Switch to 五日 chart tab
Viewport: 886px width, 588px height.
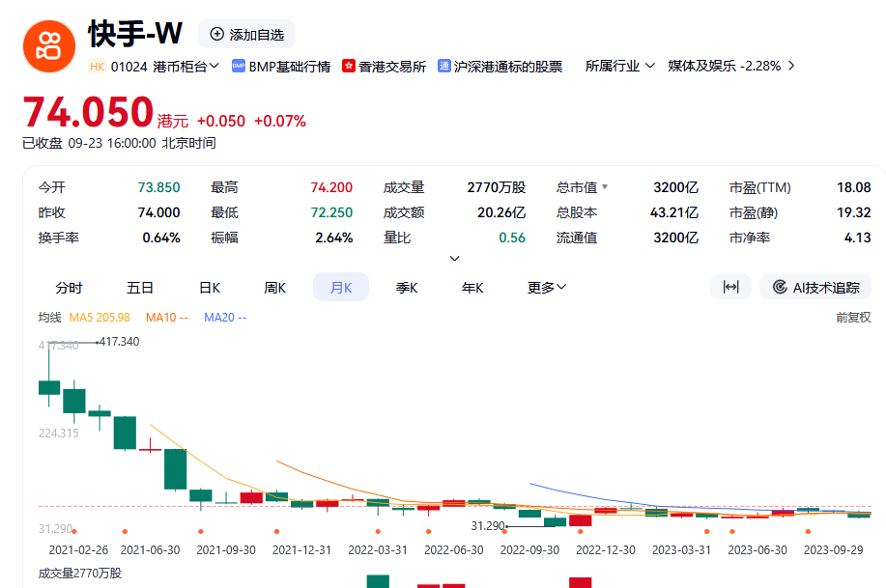(140, 288)
